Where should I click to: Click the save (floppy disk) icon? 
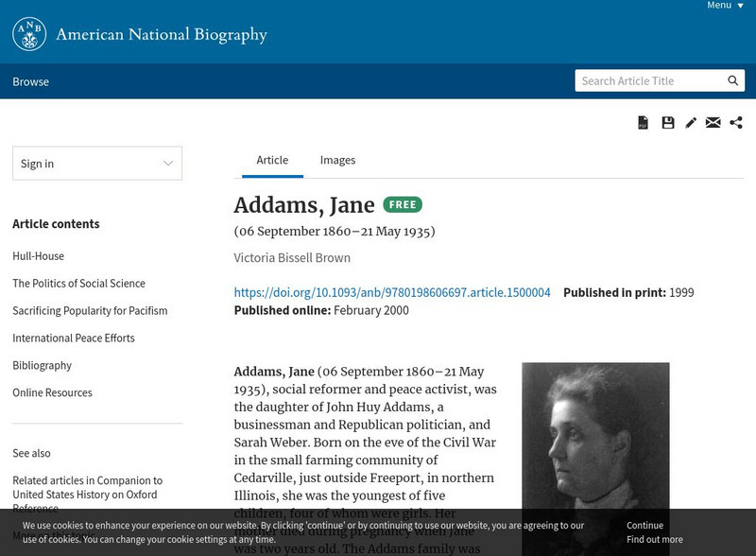tap(668, 123)
